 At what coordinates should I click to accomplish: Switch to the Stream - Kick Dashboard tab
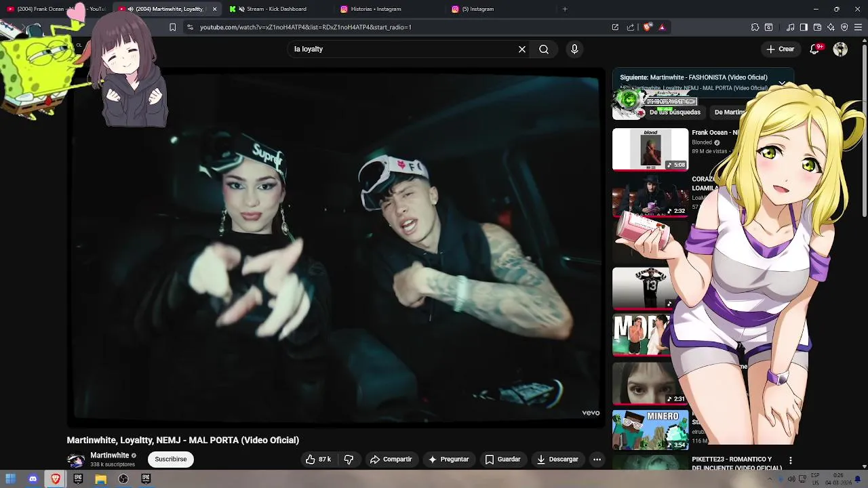coord(277,9)
